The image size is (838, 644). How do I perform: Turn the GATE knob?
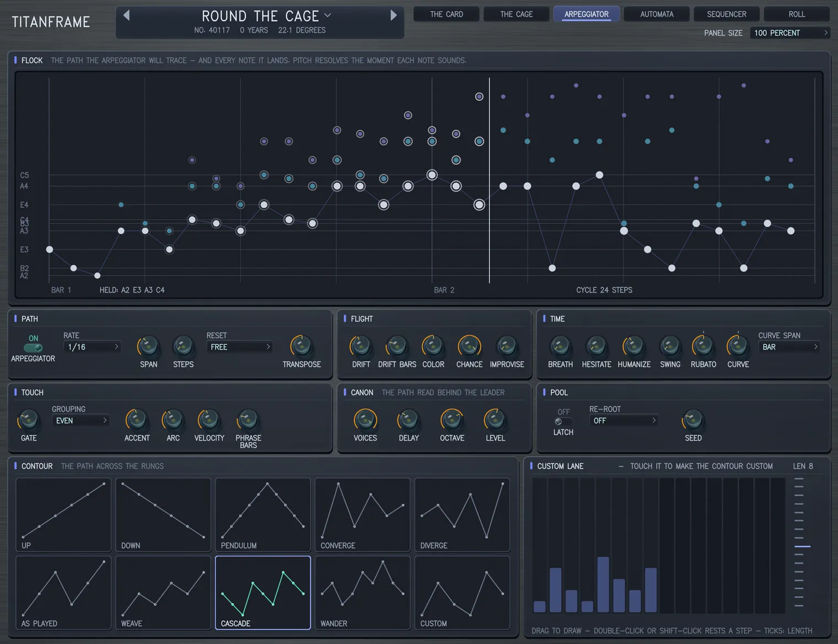click(28, 420)
